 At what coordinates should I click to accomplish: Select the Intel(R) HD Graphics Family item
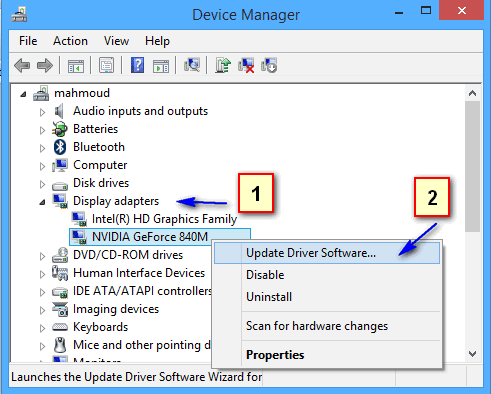coord(164,219)
